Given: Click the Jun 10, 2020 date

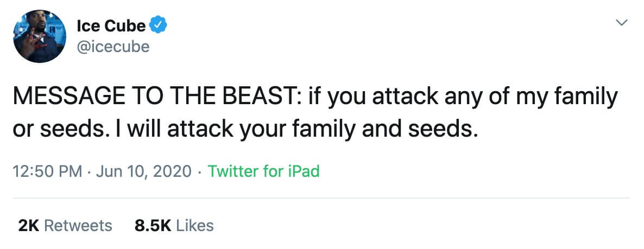Looking at the screenshot, I should coord(144,171).
